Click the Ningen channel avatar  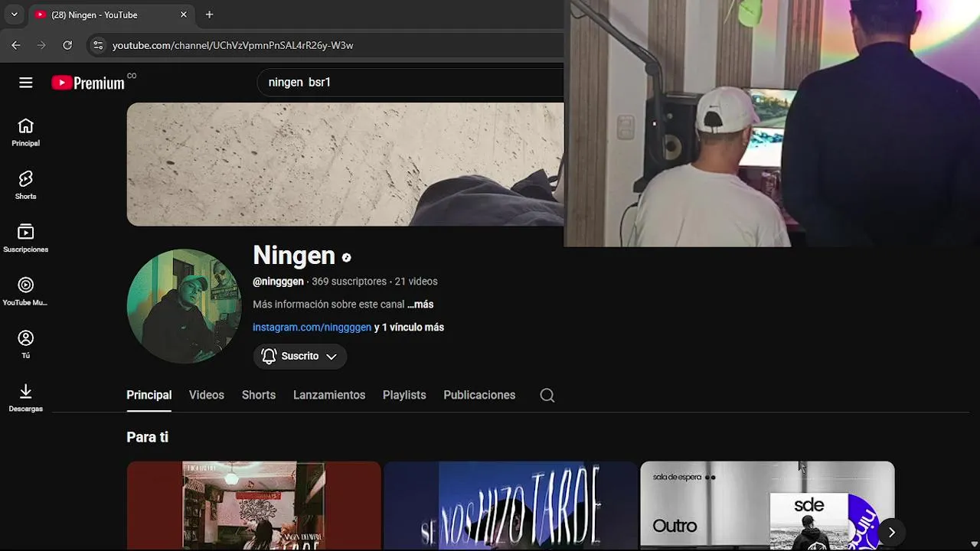[184, 306]
